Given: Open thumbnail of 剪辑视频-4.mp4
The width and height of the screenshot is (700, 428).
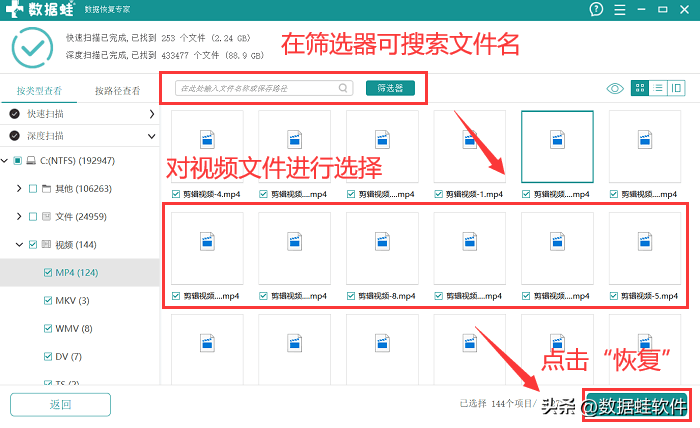Looking at the screenshot, I should (207, 146).
